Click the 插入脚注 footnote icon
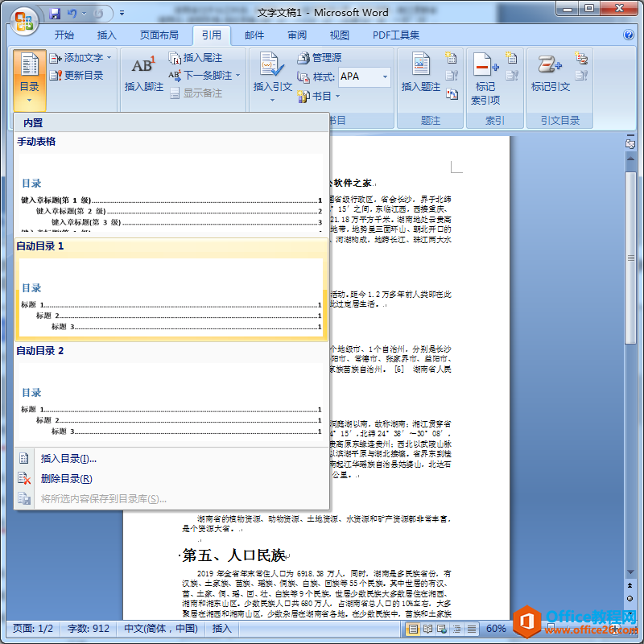Image resolution: width=644 pixels, height=644 pixels. point(143,65)
